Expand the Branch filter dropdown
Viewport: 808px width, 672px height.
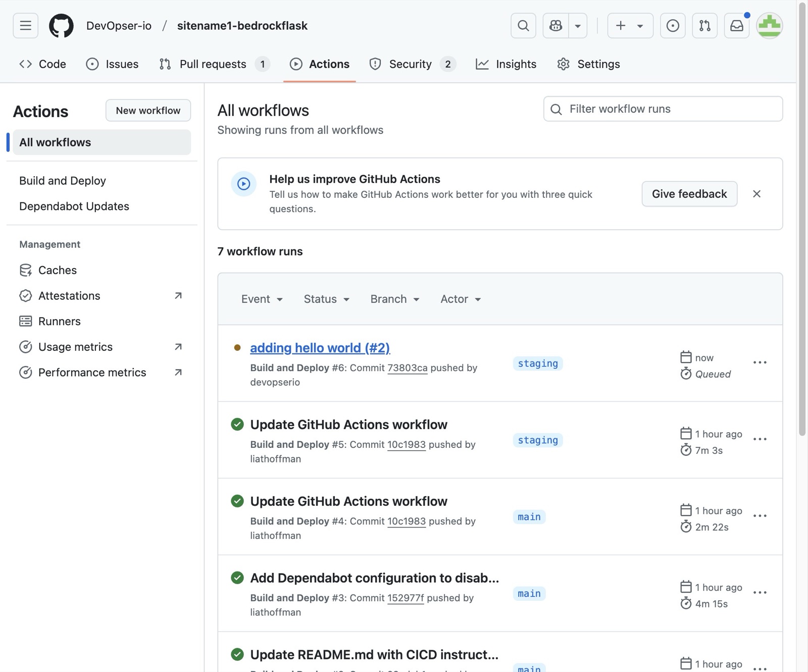tap(395, 299)
